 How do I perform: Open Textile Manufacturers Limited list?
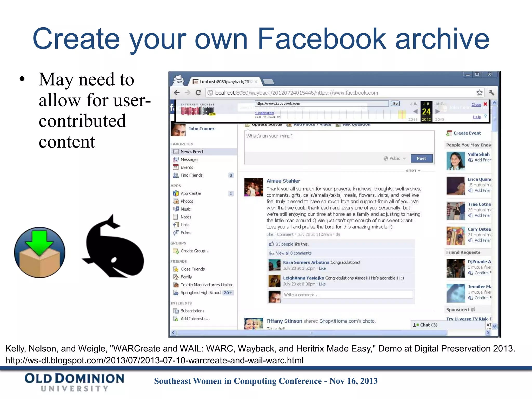click(207, 285)
